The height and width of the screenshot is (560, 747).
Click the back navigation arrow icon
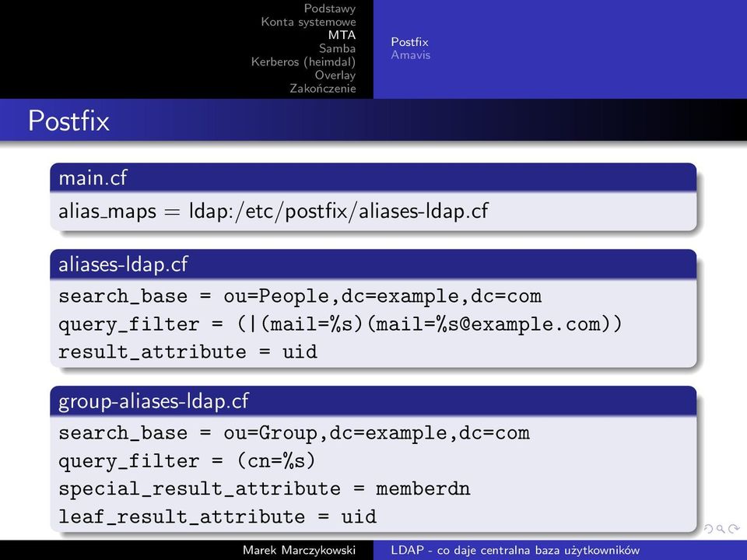click(708, 529)
